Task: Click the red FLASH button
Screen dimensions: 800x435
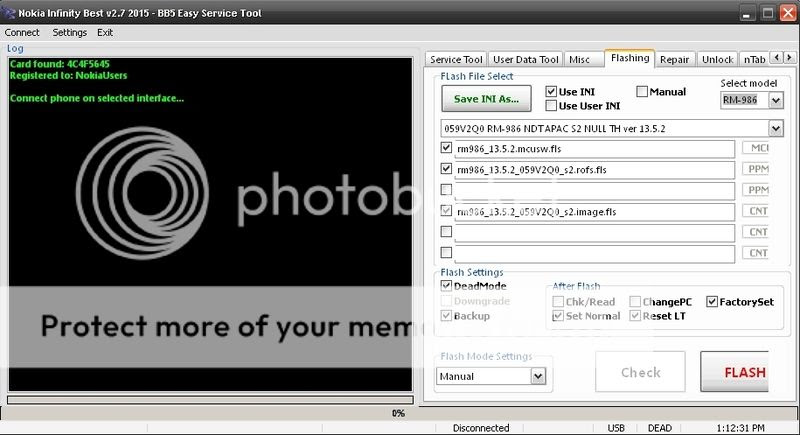Action: [735, 372]
